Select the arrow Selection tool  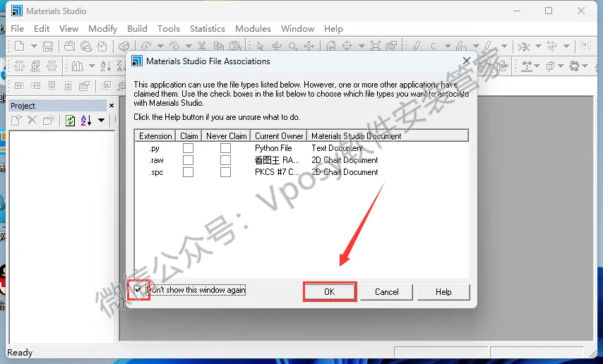(x=261, y=47)
